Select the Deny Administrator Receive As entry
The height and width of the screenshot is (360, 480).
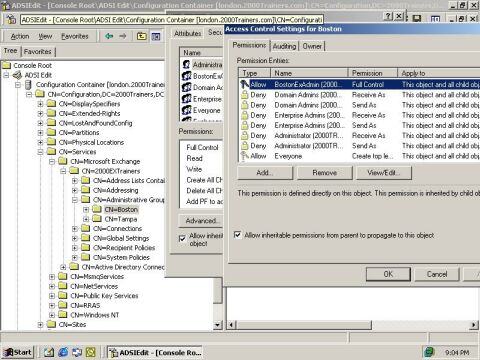pos(359,136)
